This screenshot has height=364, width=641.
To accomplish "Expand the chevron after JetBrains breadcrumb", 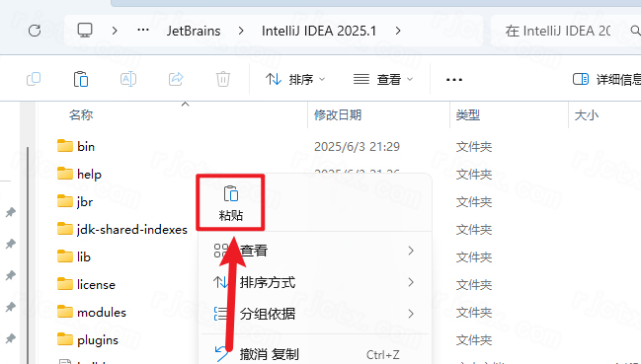I will click(241, 31).
